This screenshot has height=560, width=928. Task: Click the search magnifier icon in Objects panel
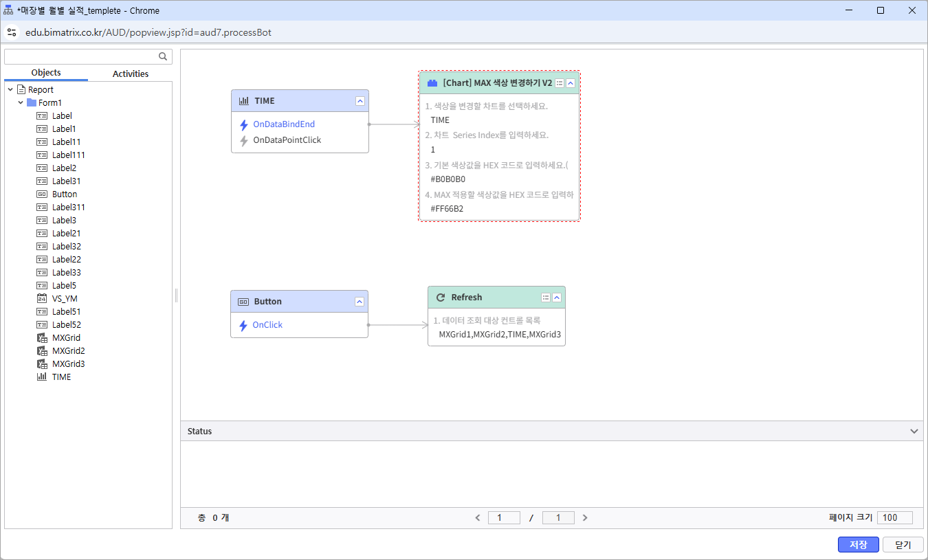[x=163, y=57]
